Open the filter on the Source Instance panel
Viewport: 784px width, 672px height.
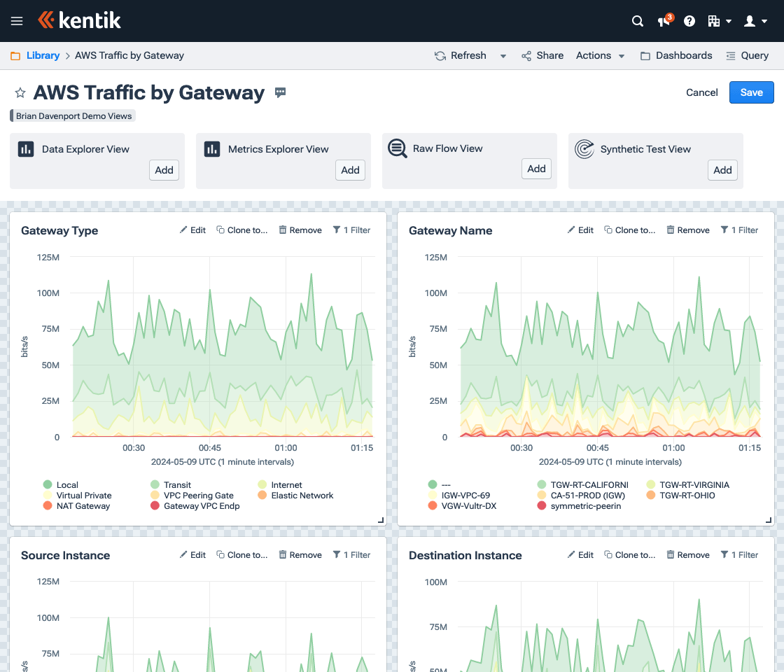351,554
